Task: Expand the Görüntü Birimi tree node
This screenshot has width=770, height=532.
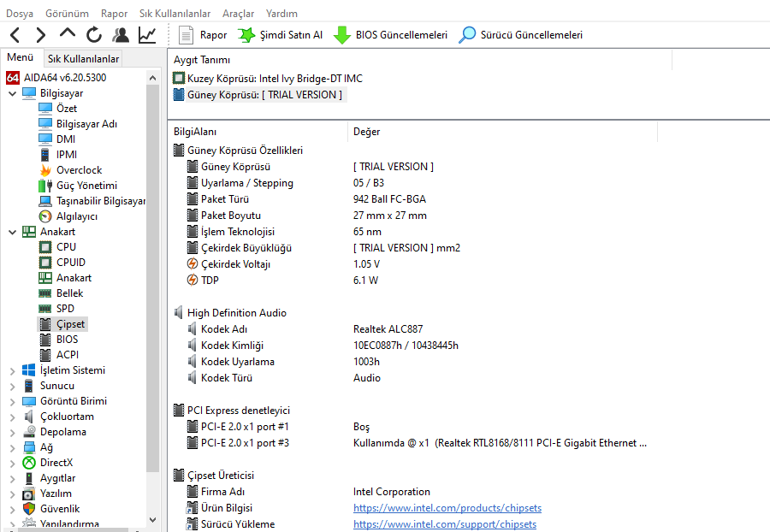Action: [13, 401]
